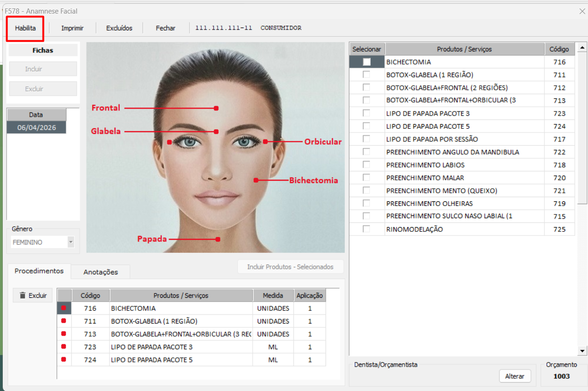Click red marker next to Orbicular label
This screenshot has width=588, height=391.
click(x=265, y=141)
